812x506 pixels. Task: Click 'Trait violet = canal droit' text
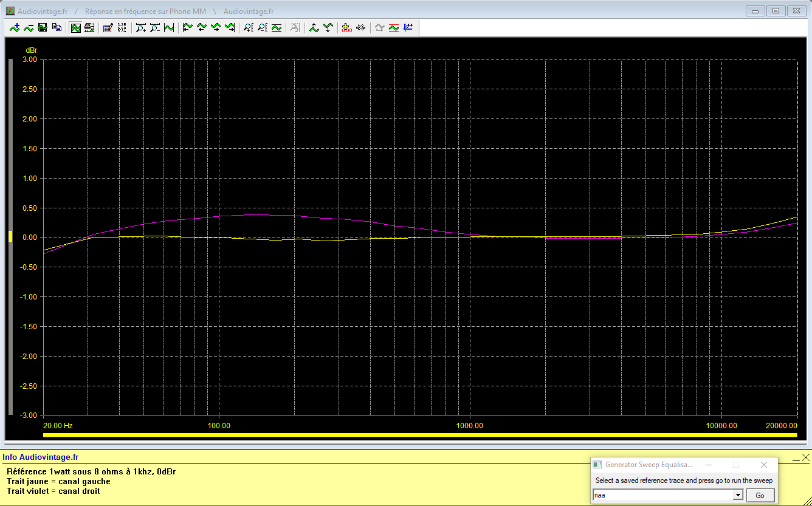pyautogui.click(x=53, y=491)
